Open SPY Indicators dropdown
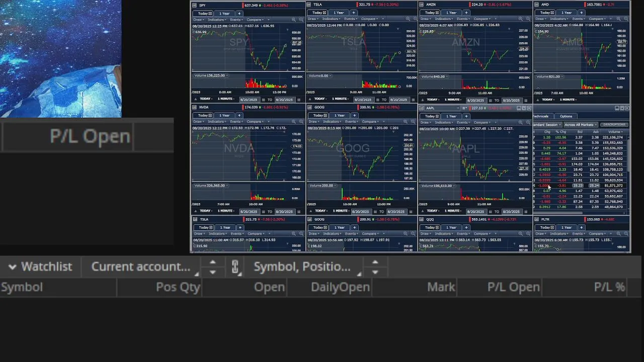This screenshot has height=362, width=644. coord(218,20)
